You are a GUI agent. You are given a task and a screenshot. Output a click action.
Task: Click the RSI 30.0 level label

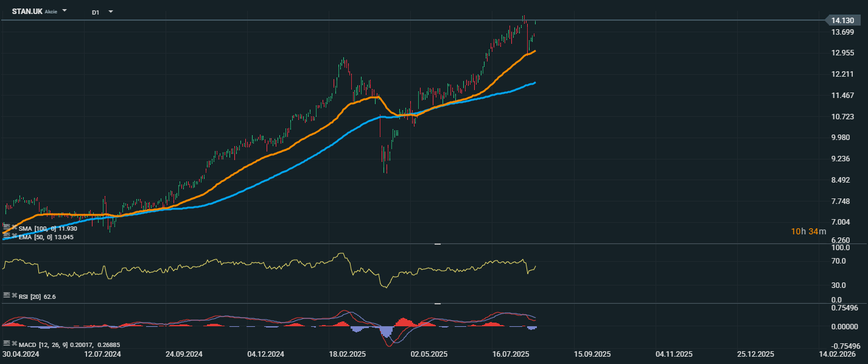click(x=839, y=285)
